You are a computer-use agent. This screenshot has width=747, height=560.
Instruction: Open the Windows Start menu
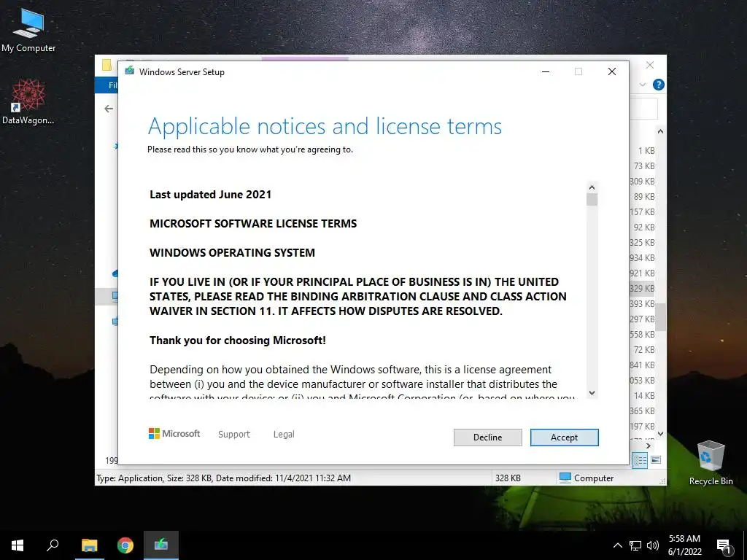18,545
